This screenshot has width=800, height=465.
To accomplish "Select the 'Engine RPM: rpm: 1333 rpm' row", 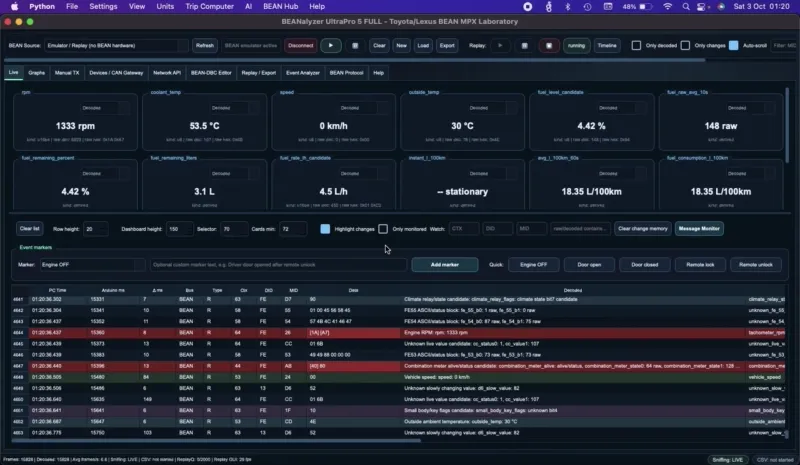I will (x=398, y=332).
